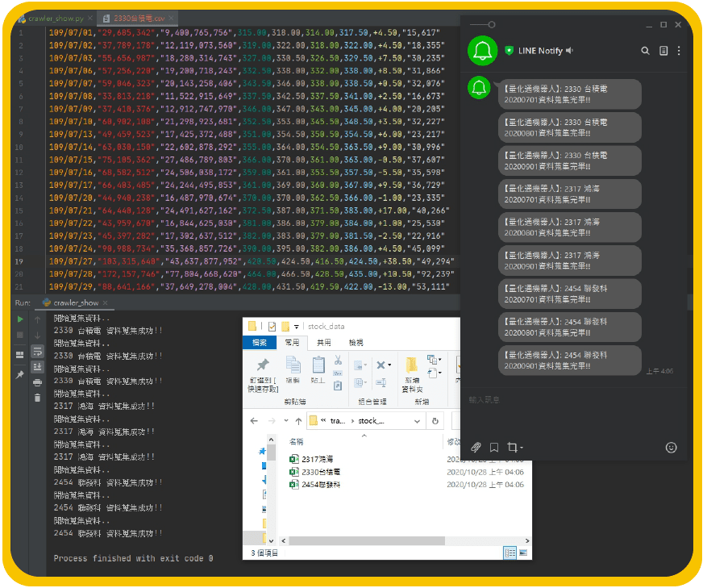Go up the stack trace in Run panel
The width and height of the screenshot is (707, 588).
(37, 319)
